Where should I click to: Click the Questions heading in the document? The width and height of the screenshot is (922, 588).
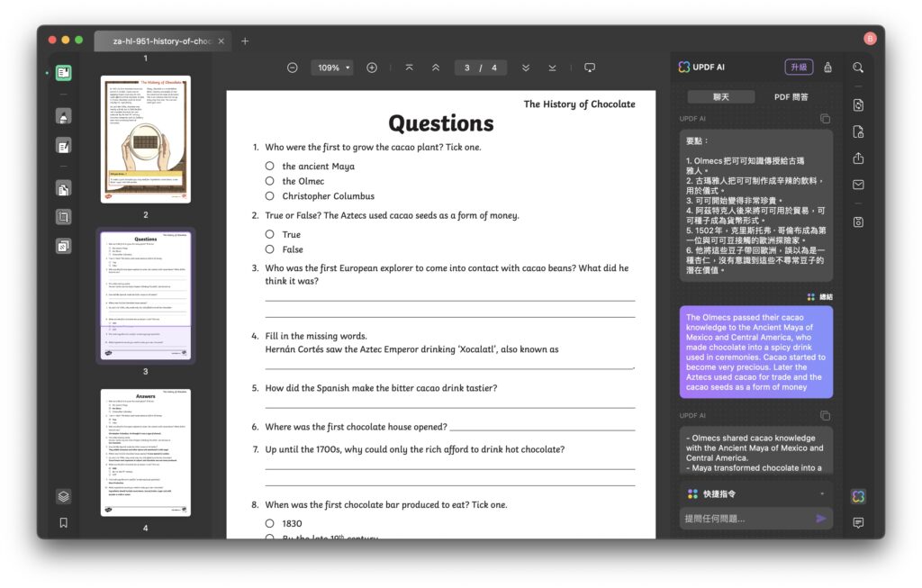441,123
